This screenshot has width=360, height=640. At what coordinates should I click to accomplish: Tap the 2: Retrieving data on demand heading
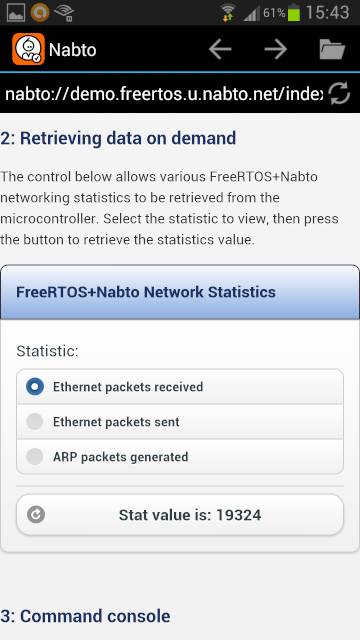[x=118, y=138]
